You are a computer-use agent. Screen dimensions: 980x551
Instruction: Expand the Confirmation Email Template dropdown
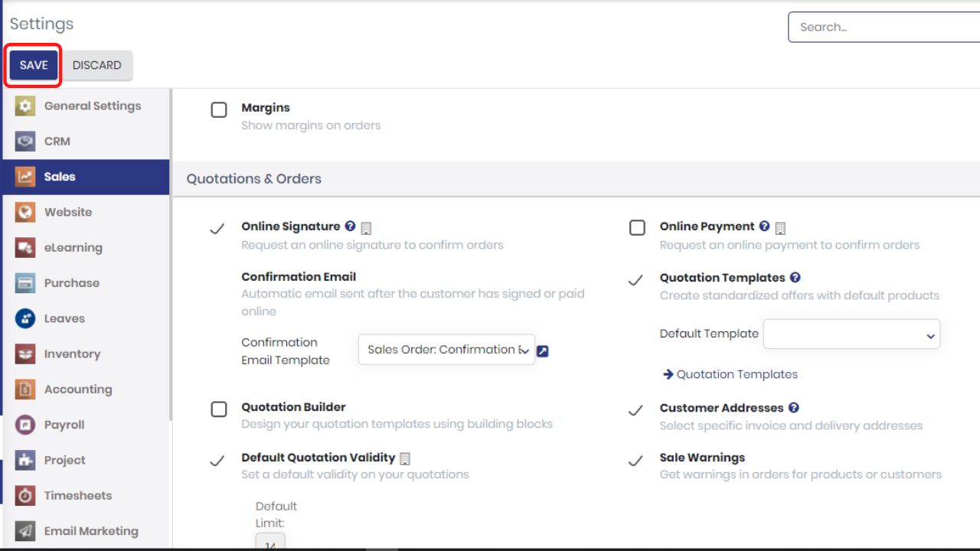446,349
